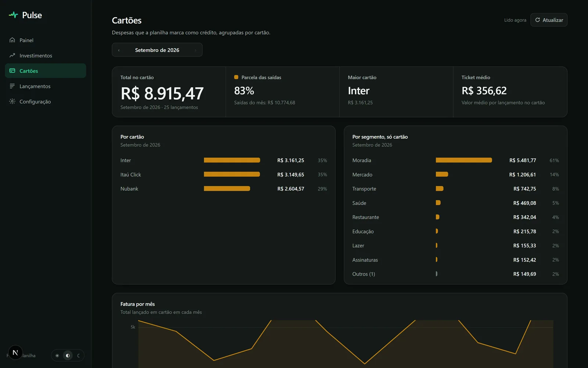Click the 'R$ 1.206,61' amount
Image resolution: width=588 pixels, height=368 pixels.
point(523,174)
